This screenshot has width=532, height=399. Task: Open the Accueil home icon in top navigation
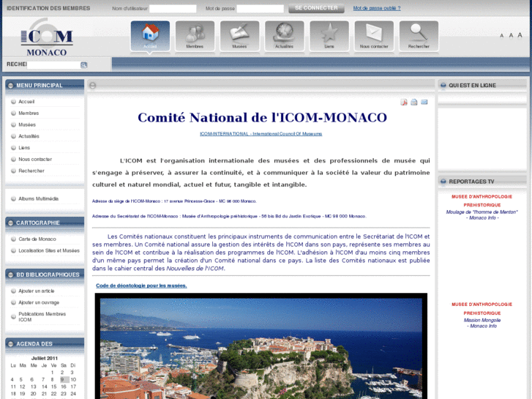[150, 36]
